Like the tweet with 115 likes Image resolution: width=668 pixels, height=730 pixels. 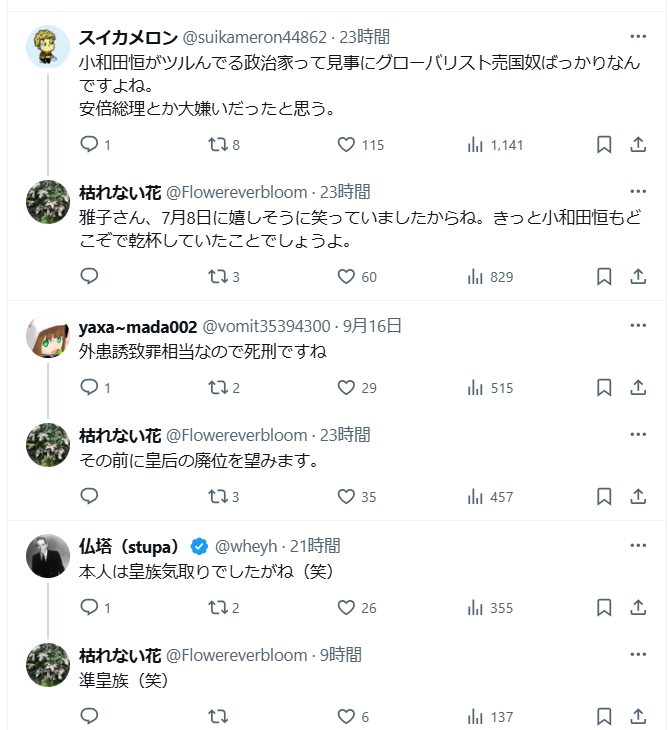pyautogui.click(x=346, y=145)
